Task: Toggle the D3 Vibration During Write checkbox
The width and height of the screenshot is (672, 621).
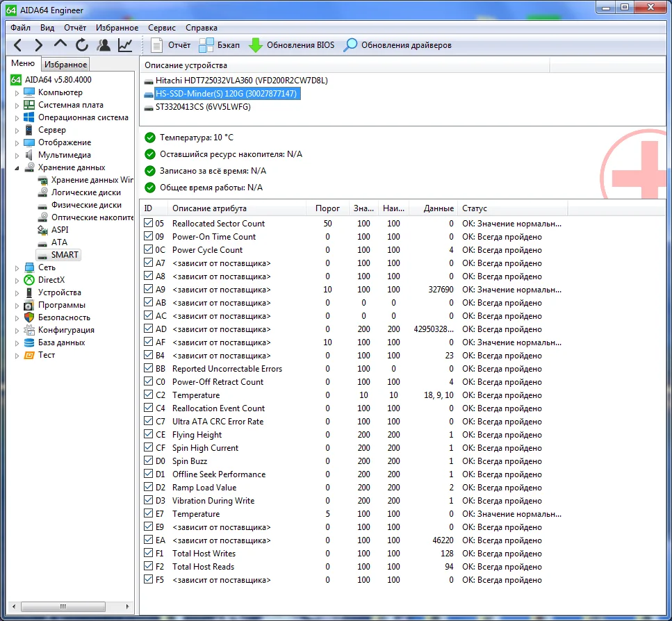Action: (148, 500)
